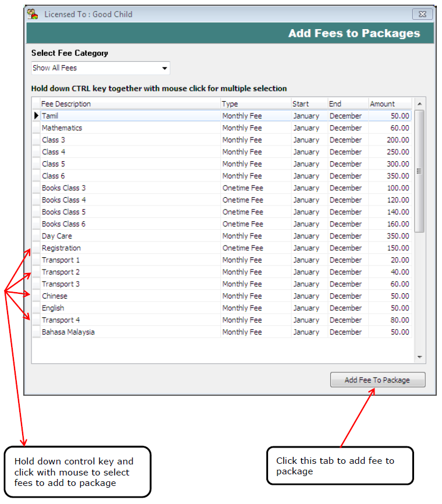Select the Bahasa Malaysia fee row

coord(130,332)
